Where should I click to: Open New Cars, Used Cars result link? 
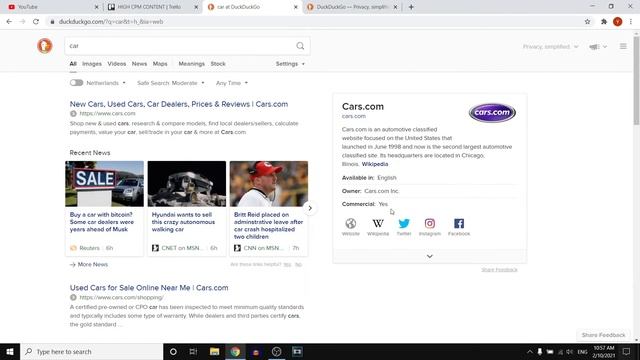point(179,104)
